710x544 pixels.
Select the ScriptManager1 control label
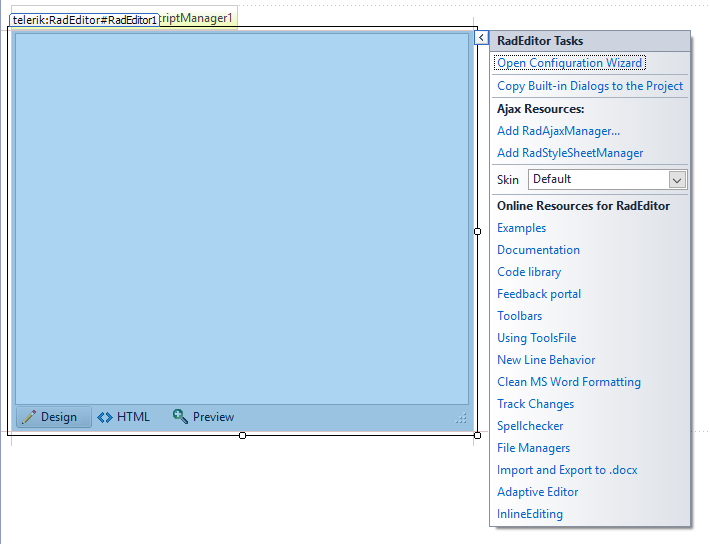click(x=198, y=18)
